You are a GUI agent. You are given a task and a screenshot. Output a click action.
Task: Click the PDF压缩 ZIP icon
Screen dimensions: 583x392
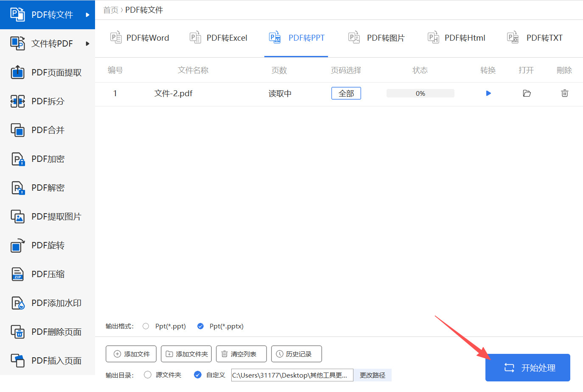click(17, 274)
